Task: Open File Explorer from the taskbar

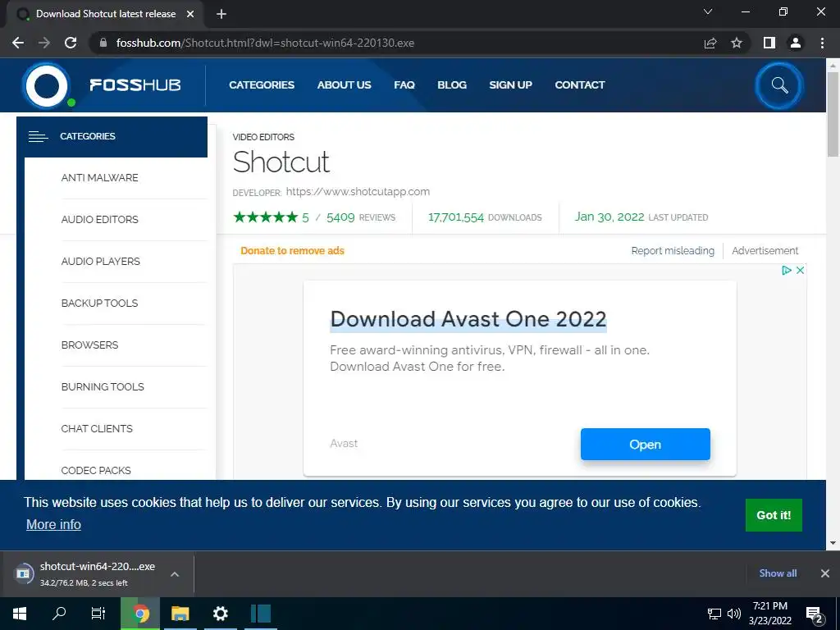Action: tap(180, 614)
